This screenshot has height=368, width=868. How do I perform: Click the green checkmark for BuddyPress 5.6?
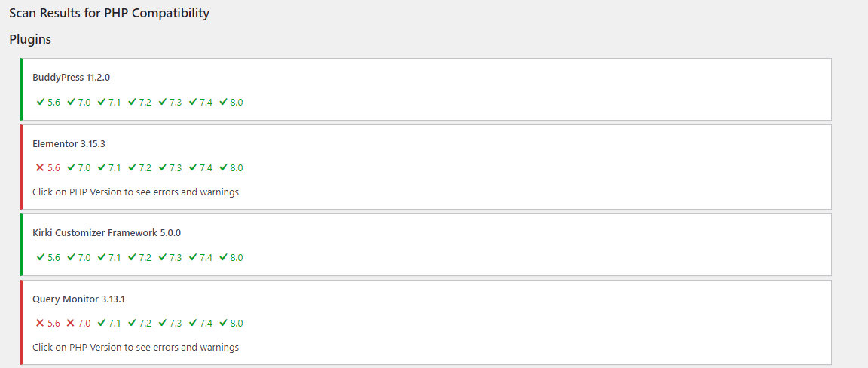coord(40,103)
